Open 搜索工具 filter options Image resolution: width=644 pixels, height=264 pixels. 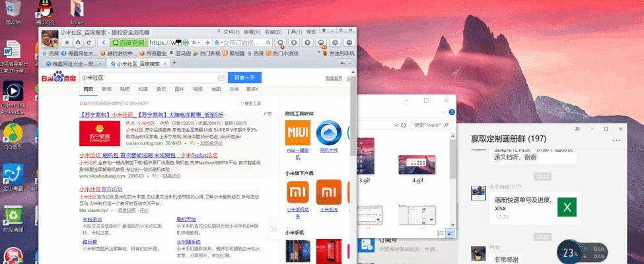250,104
